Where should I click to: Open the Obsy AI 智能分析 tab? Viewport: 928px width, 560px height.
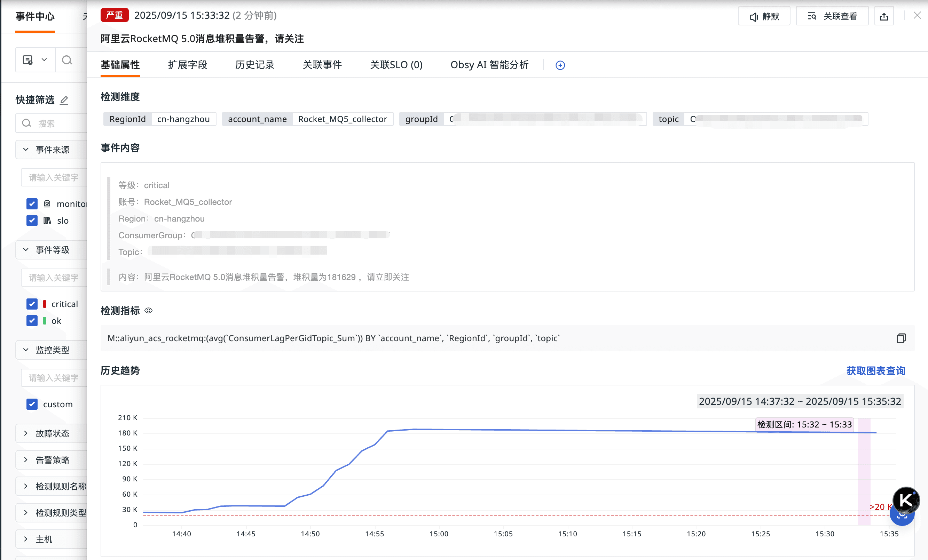[x=489, y=65]
